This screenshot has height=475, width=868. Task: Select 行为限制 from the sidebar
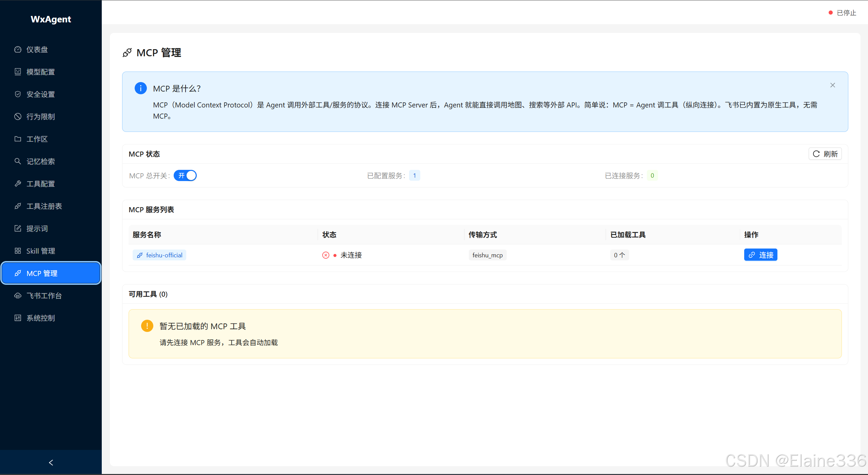click(51, 117)
